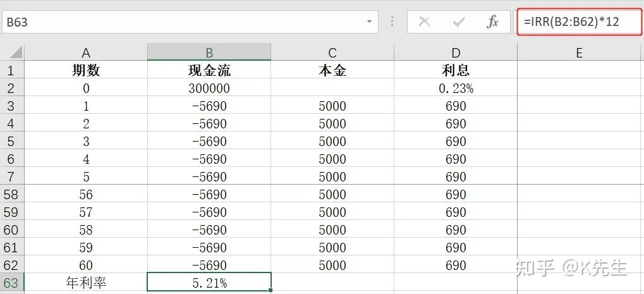Image resolution: width=644 pixels, height=294 pixels.
Task: Select the 5000 principal cell for period 59
Action: click(x=332, y=247)
